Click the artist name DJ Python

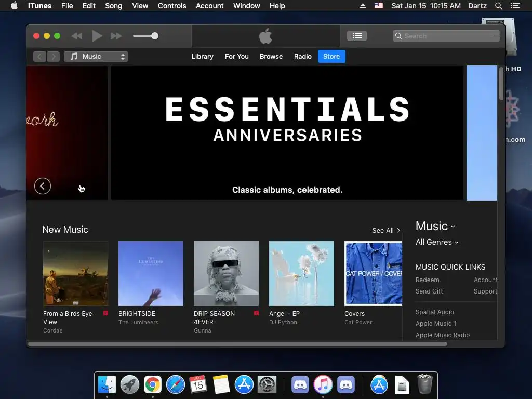tap(283, 322)
